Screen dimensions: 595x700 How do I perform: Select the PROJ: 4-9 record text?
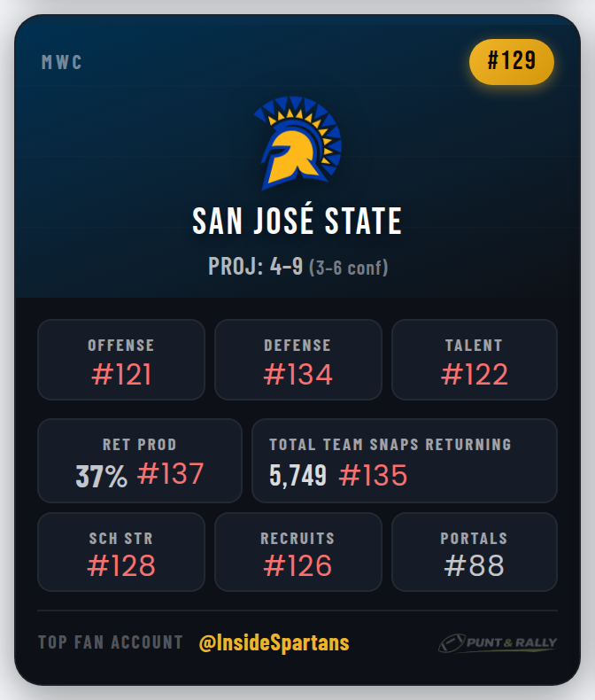(x=256, y=266)
